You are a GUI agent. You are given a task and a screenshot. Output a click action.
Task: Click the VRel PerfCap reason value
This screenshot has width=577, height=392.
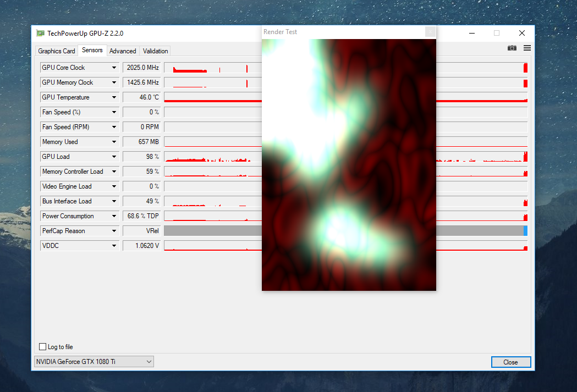tap(142, 231)
